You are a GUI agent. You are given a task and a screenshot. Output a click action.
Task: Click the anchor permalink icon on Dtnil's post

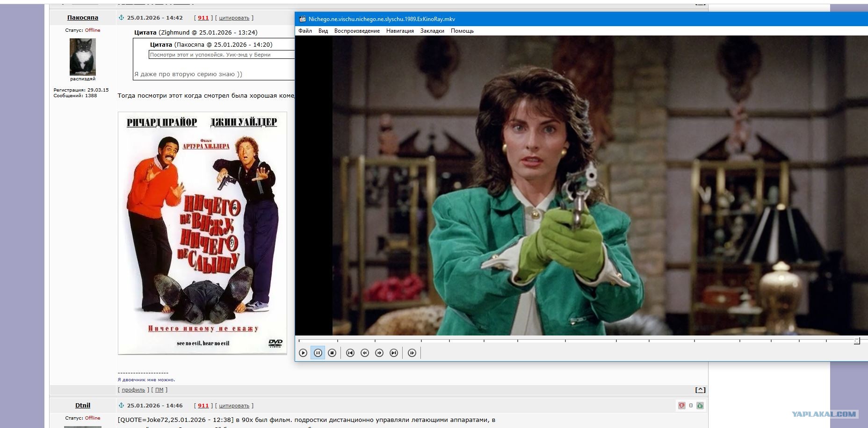(x=121, y=406)
